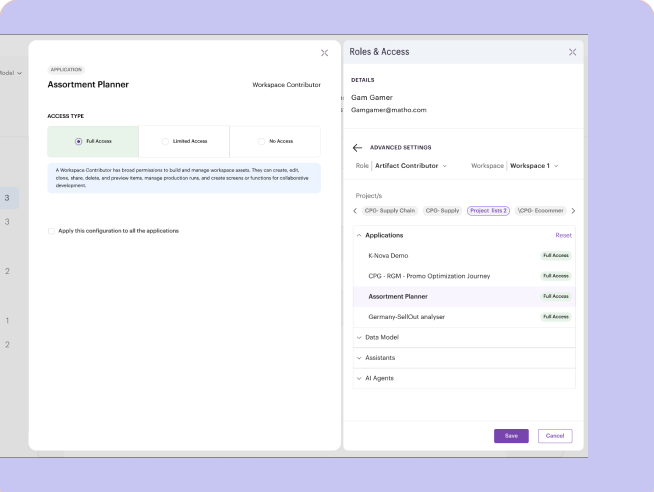The image size is (654, 492).
Task: Collapse the Applications section
Action: [359, 235]
